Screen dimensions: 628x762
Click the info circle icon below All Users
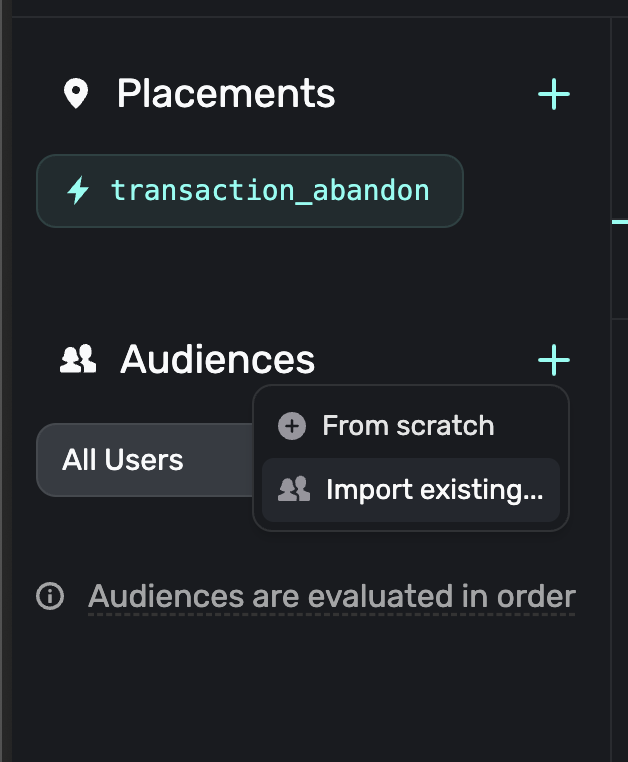point(49,597)
